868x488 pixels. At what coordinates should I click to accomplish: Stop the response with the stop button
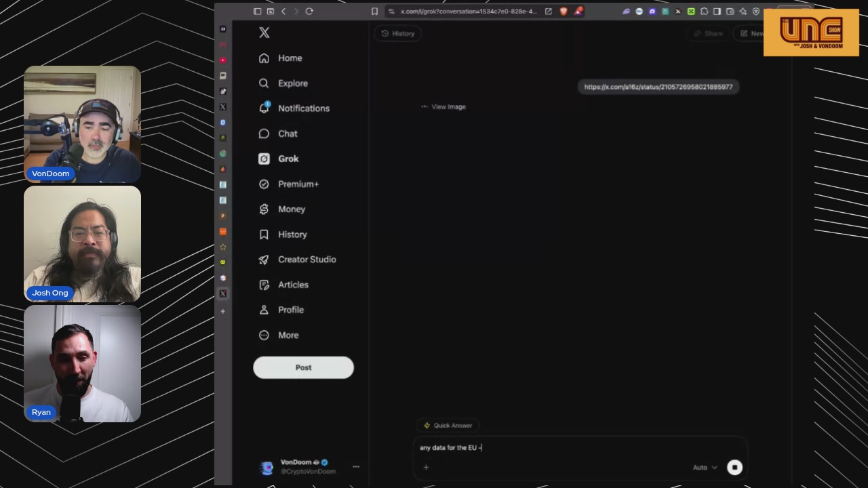(x=734, y=467)
